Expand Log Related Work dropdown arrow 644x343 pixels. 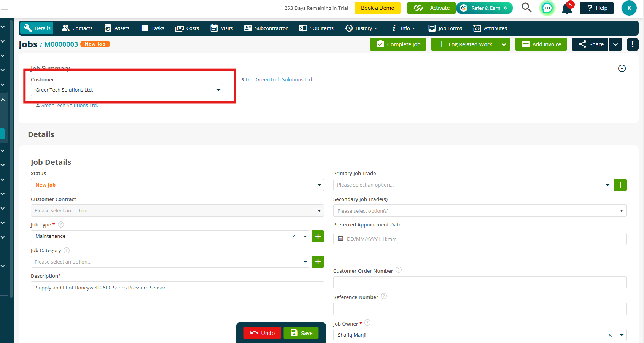pyautogui.click(x=504, y=44)
